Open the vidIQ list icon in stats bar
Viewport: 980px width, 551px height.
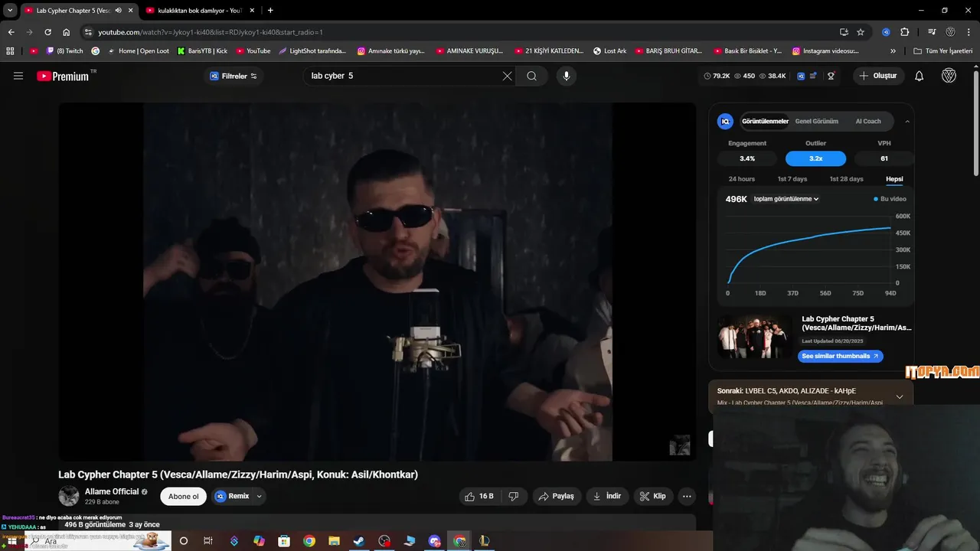(x=813, y=76)
